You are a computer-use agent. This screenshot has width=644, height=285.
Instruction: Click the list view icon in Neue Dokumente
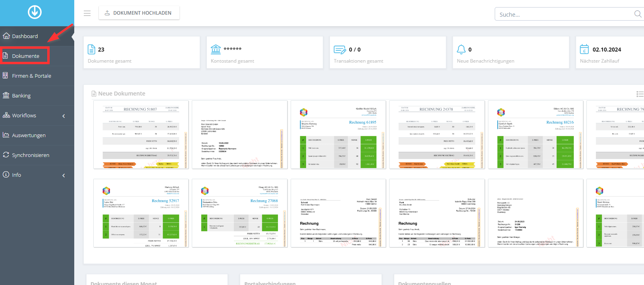point(640,94)
